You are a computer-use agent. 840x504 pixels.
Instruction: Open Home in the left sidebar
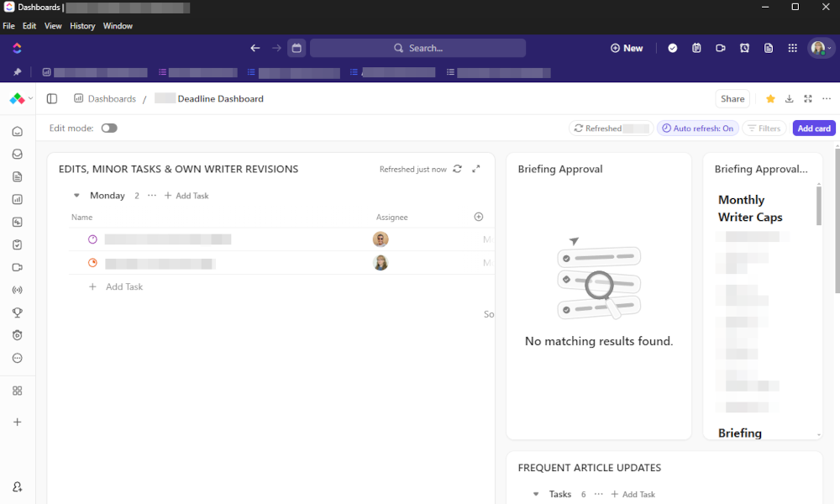pyautogui.click(x=17, y=132)
